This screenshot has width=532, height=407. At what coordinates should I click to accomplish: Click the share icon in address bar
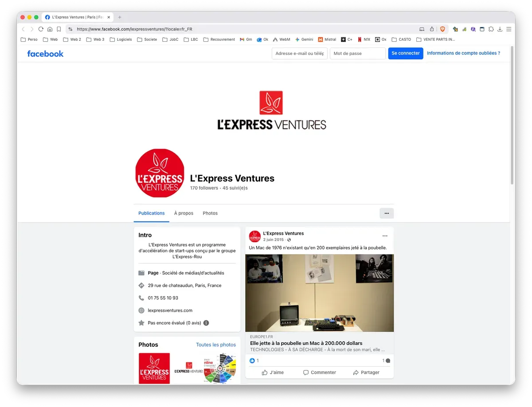pyautogui.click(x=432, y=29)
